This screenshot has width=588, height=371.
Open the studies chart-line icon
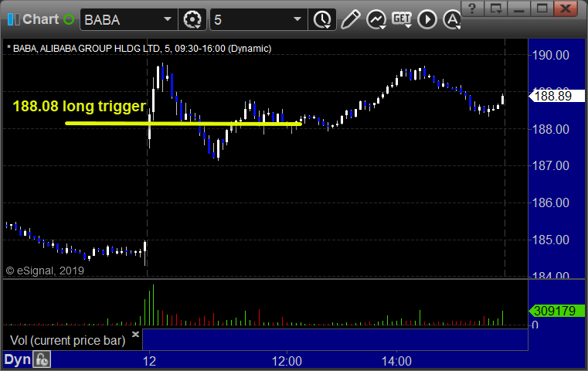pyautogui.click(x=376, y=19)
